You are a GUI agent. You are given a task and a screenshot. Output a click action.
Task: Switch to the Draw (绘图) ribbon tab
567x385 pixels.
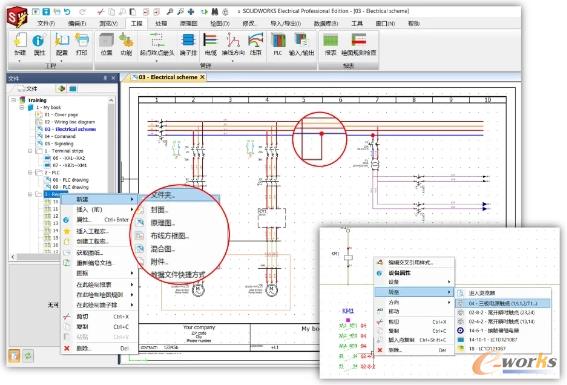point(219,23)
